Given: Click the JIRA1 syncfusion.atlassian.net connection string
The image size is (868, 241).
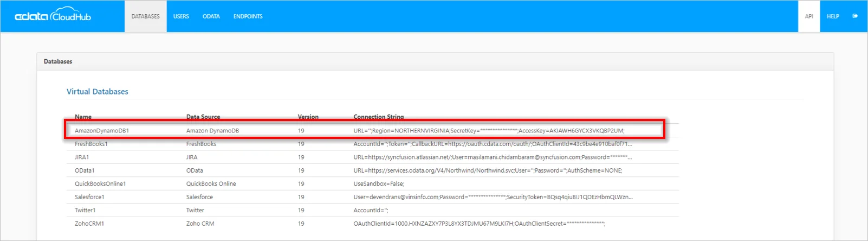Looking at the screenshot, I should tap(493, 157).
